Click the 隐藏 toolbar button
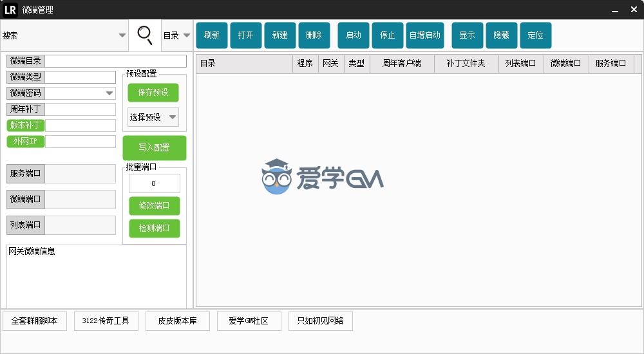The image size is (644, 354). [x=501, y=35]
